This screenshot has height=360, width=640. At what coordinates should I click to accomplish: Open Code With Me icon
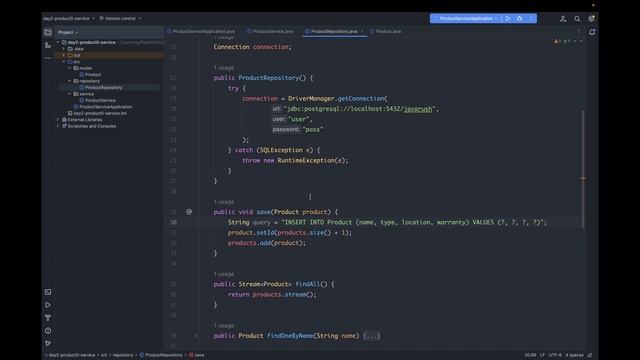563,19
